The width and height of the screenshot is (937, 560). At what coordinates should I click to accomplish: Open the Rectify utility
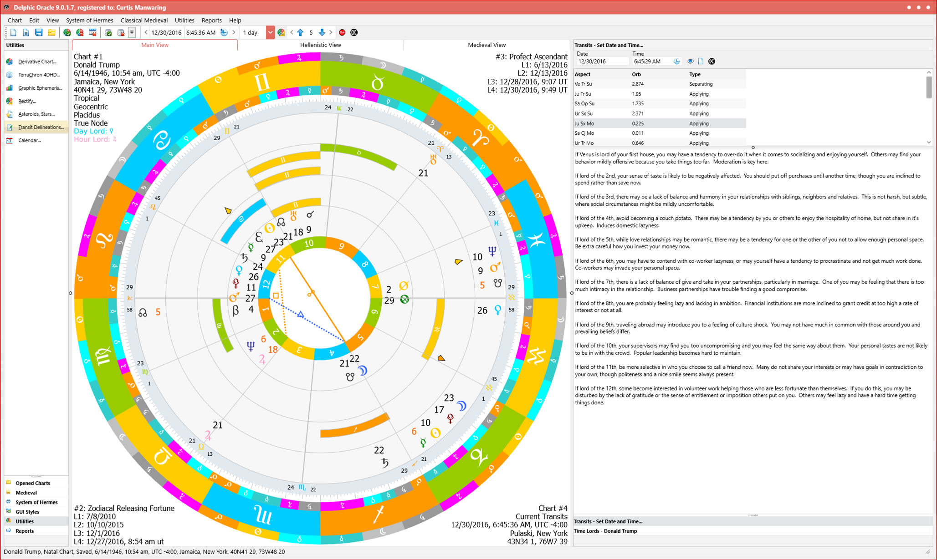pos(36,101)
